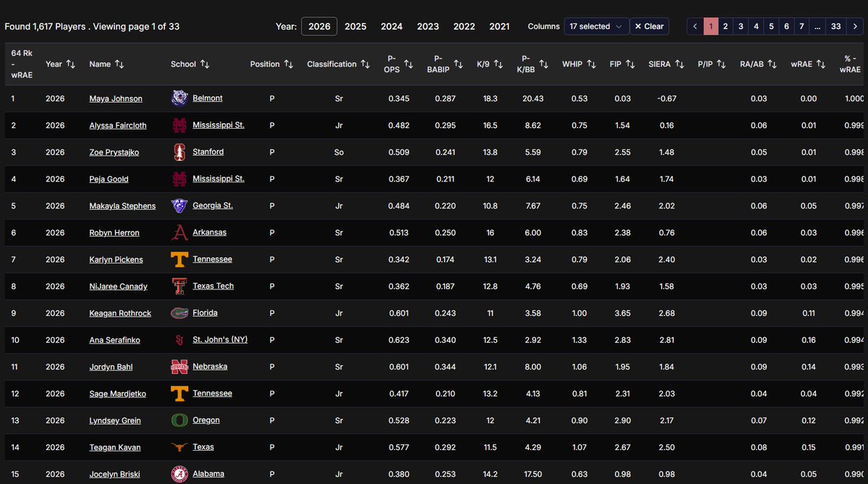
Task: Sort by Year column arrows
Action: click(x=70, y=64)
